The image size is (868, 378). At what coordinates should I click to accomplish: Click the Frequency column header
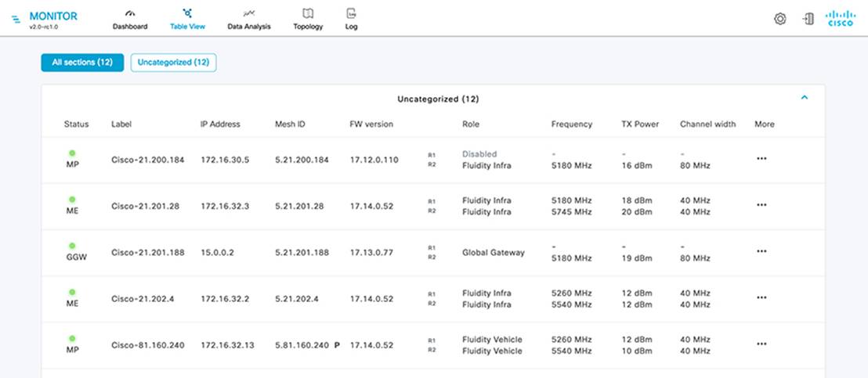click(572, 124)
